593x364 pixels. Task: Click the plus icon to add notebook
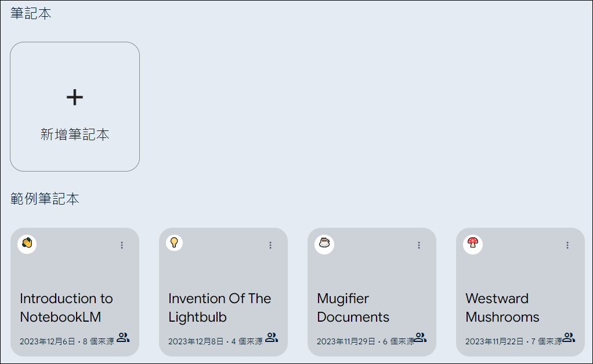[x=75, y=97]
